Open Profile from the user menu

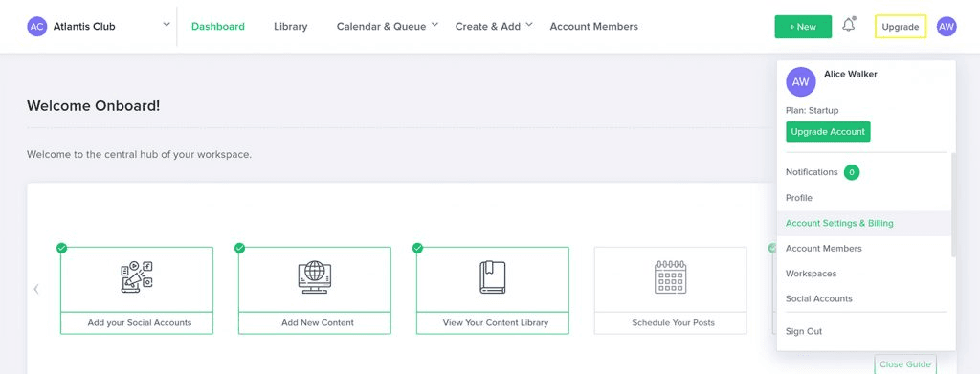[799, 198]
